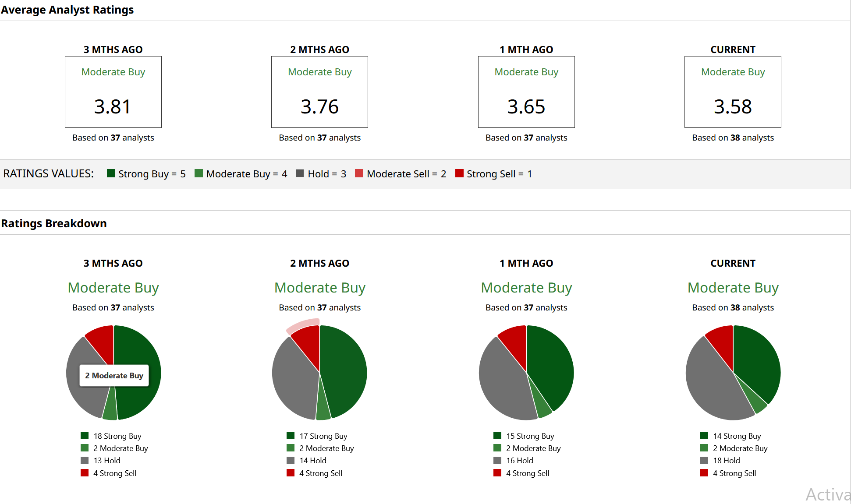Click '16 Hold' legend entry under 1 mth ago
This screenshot has height=504, width=851.
click(x=519, y=461)
